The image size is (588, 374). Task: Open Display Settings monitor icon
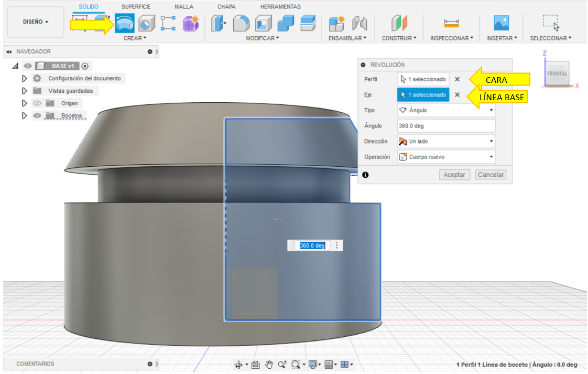312,365
